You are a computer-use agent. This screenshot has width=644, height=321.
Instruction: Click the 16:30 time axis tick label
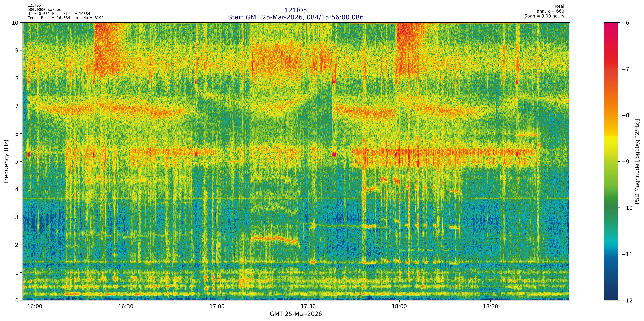point(126,307)
